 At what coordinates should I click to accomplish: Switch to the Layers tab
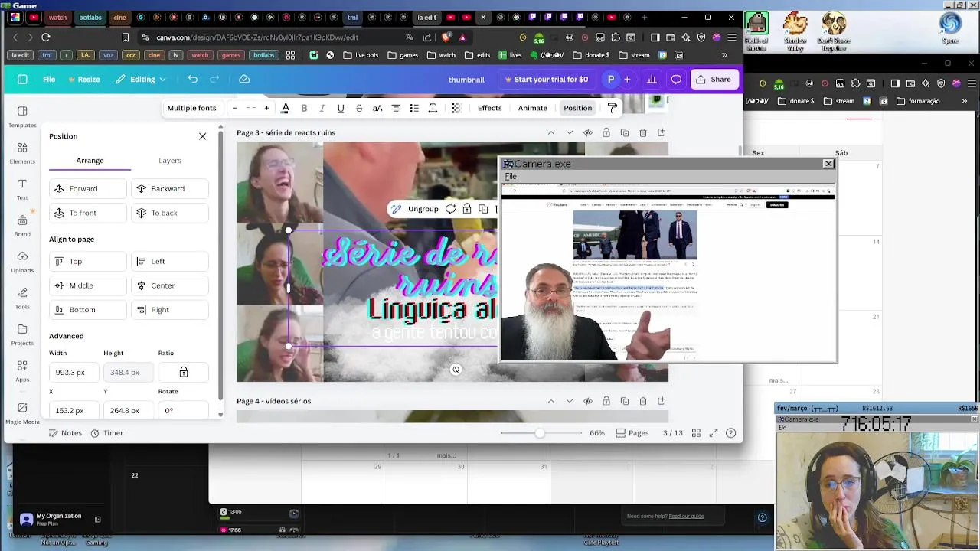coord(170,161)
